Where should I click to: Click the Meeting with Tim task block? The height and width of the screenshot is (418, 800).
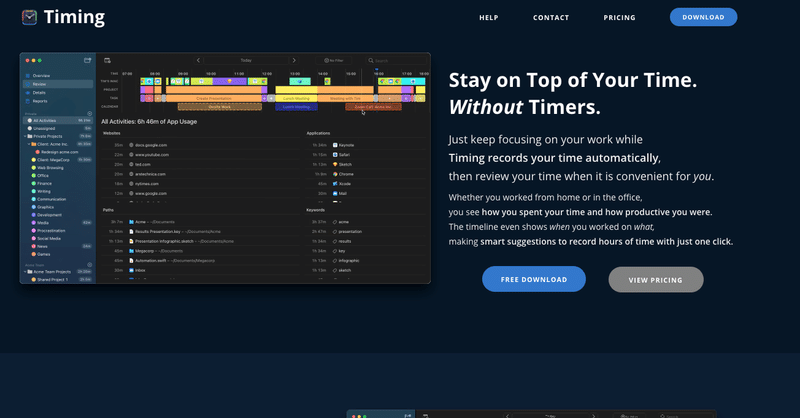pos(345,98)
